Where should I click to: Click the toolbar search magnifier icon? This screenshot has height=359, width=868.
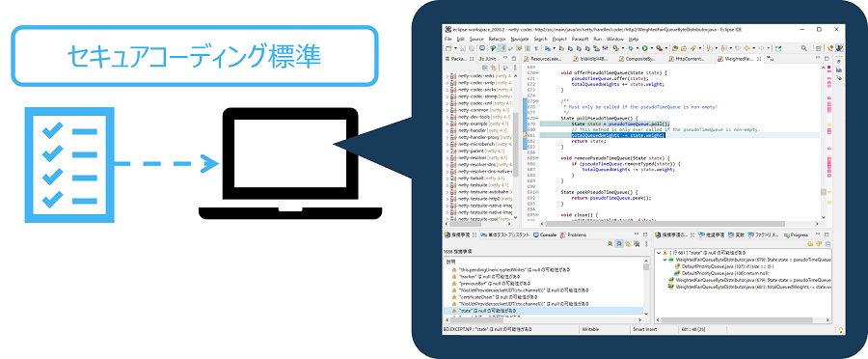(803, 48)
